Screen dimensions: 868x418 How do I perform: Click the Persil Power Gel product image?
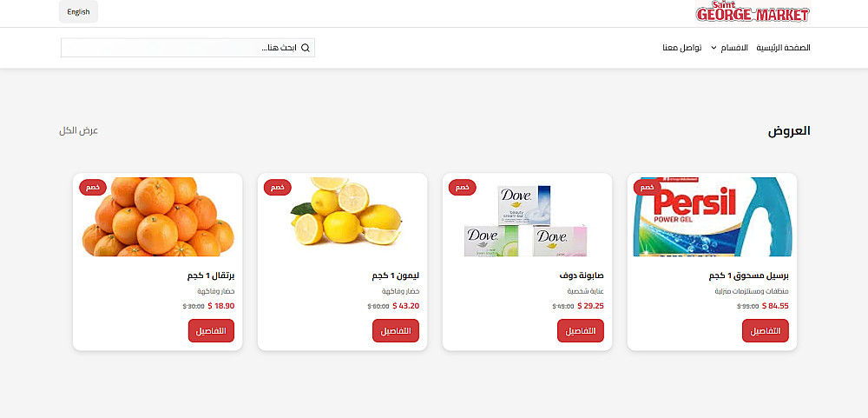(x=712, y=217)
